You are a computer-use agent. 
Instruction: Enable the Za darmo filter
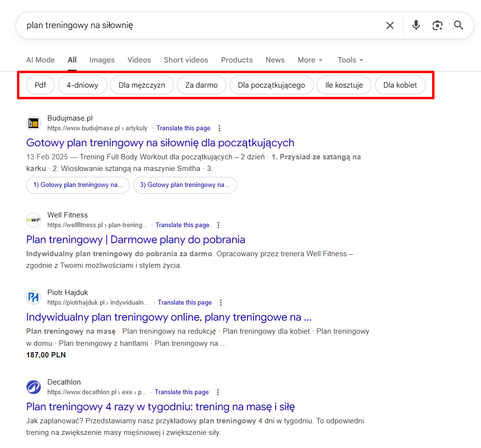tap(201, 85)
